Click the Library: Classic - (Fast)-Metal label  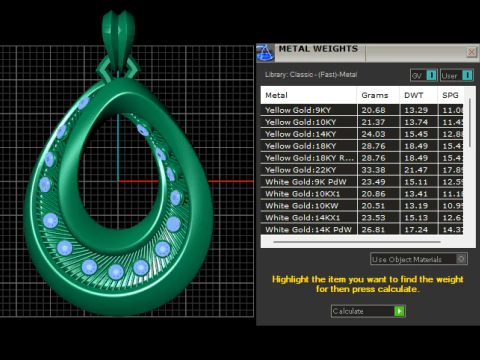311,75
